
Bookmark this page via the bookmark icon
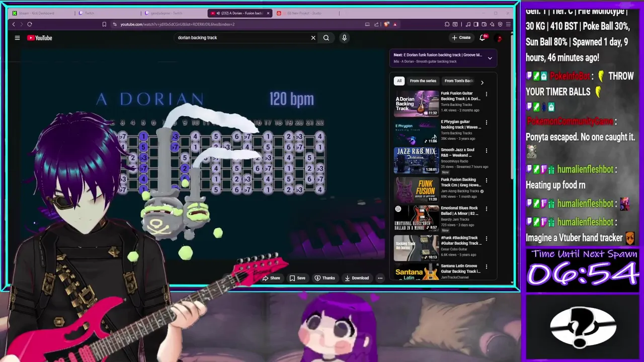pyautogui.click(x=104, y=24)
